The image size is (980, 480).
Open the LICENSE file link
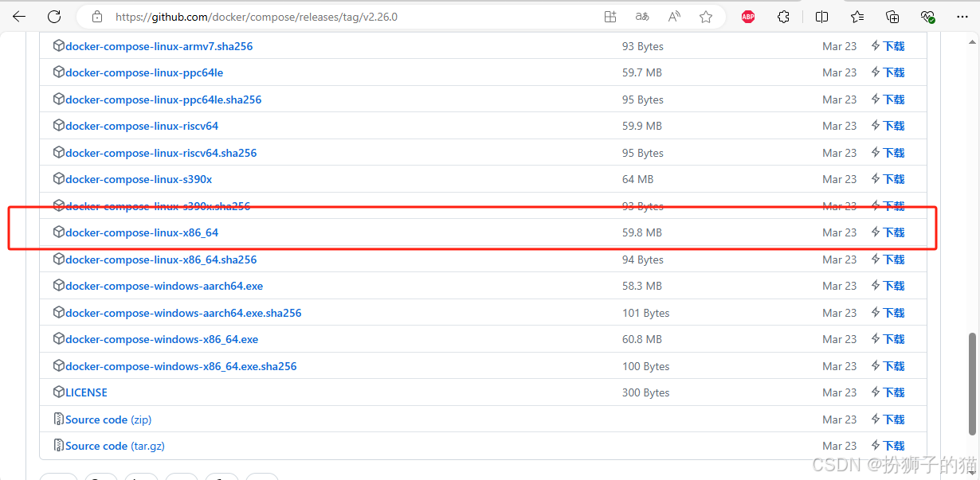tap(86, 392)
